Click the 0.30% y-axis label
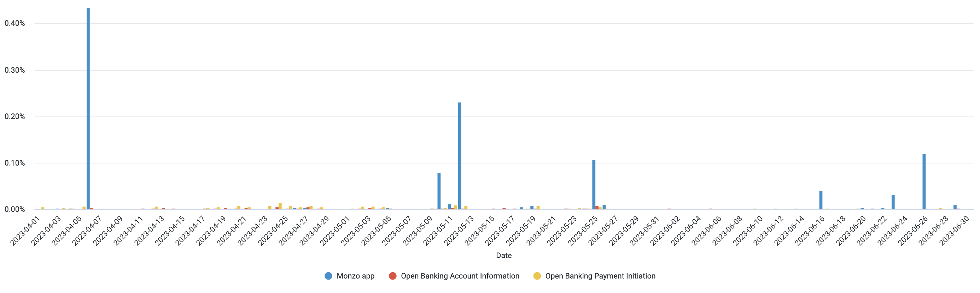The image size is (980, 293). pyautogui.click(x=15, y=70)
